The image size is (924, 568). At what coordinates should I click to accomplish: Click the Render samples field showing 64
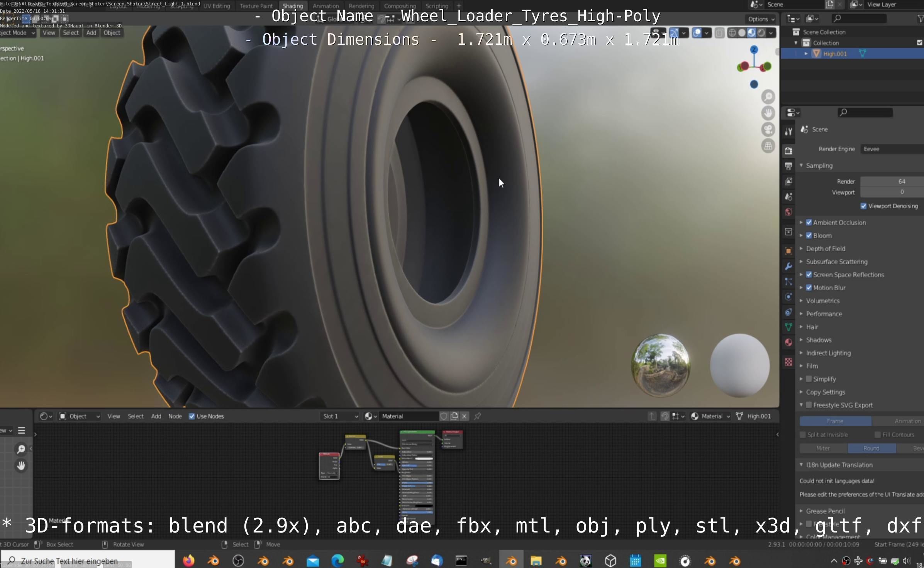892,181
